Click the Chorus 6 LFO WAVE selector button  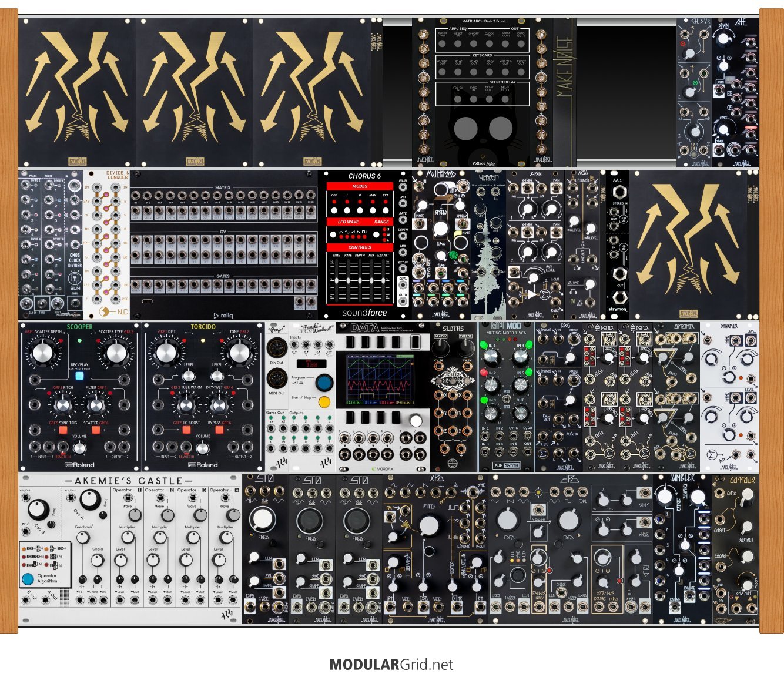coord(334,234)
